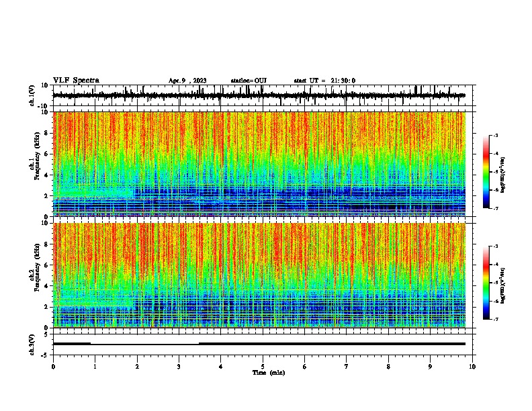
Task: Click the 'Time (min)' axis label
Action: coord(269,373)
